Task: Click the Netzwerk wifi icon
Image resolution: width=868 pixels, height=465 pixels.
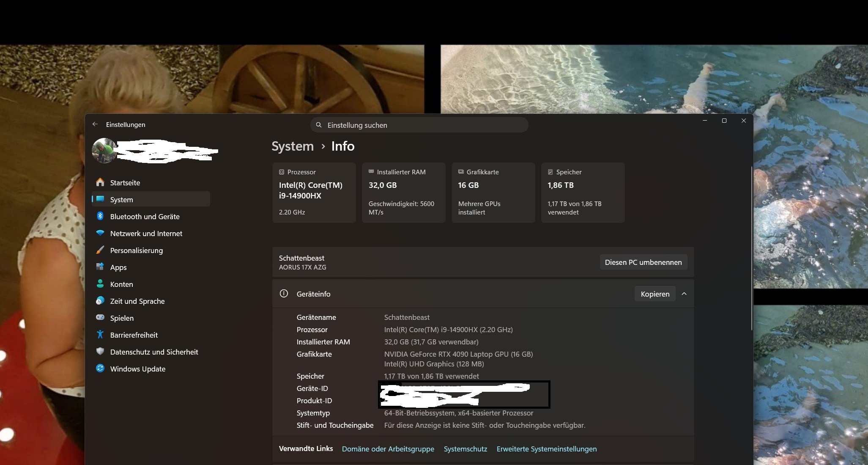Action: click(x=100, y=233)
